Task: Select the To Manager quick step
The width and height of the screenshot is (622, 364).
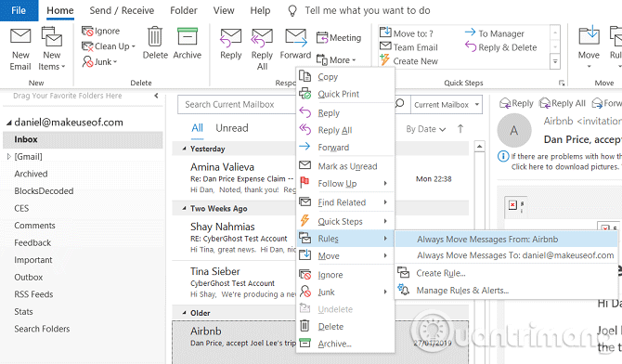Action: point(494,33)
